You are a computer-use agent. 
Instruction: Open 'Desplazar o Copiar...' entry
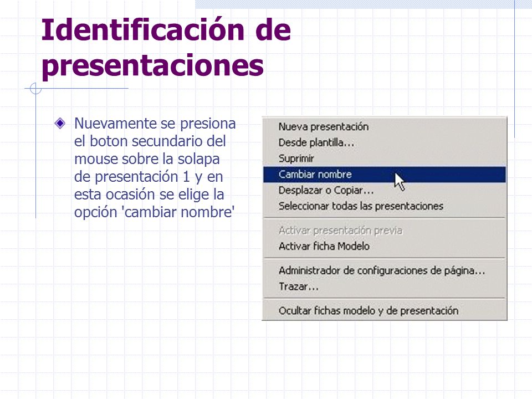click(x=385, y=190)
